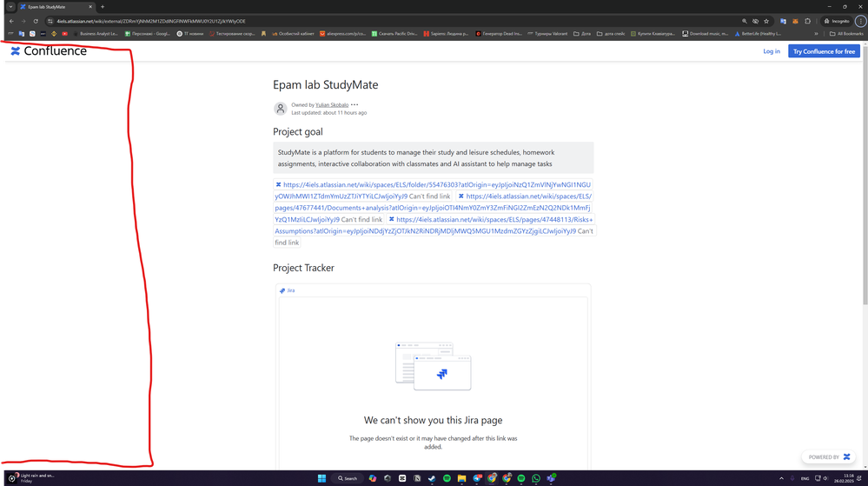Open the Windows Start menu
Viewport: 868px width, 486px height.
pos(321,478)
